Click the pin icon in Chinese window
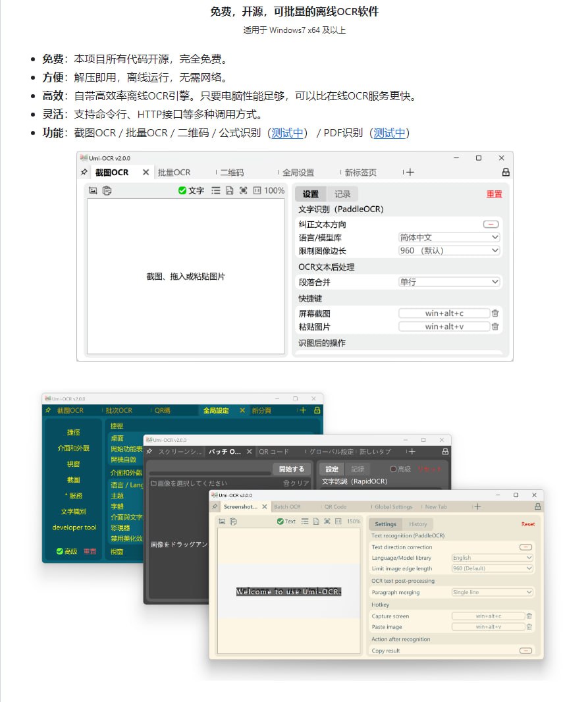The height and width of the screenshot is (702, 588). pos(84,172)
